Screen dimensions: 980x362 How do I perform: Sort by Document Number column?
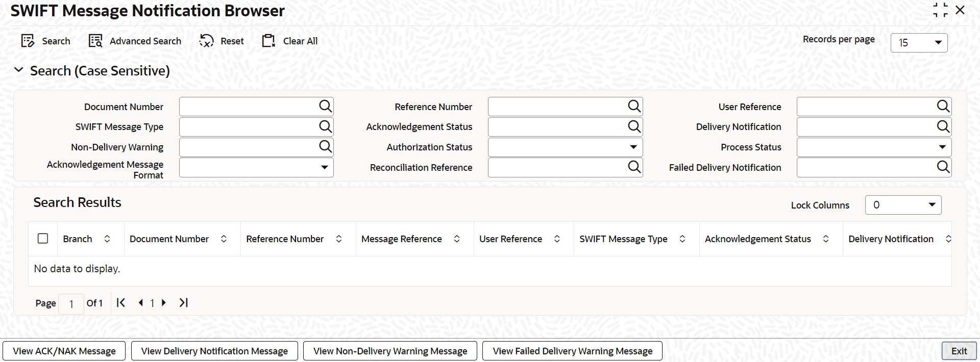(224, 239)
